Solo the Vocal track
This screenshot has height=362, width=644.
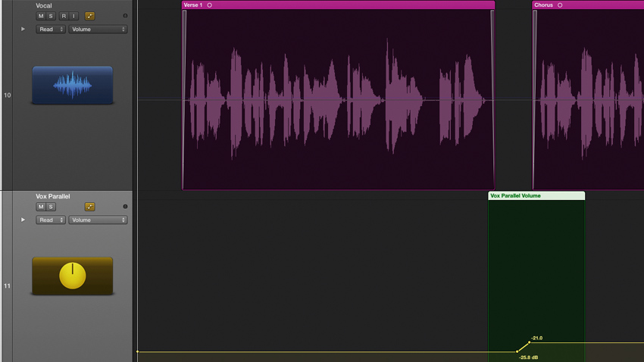tap(51, 16)
